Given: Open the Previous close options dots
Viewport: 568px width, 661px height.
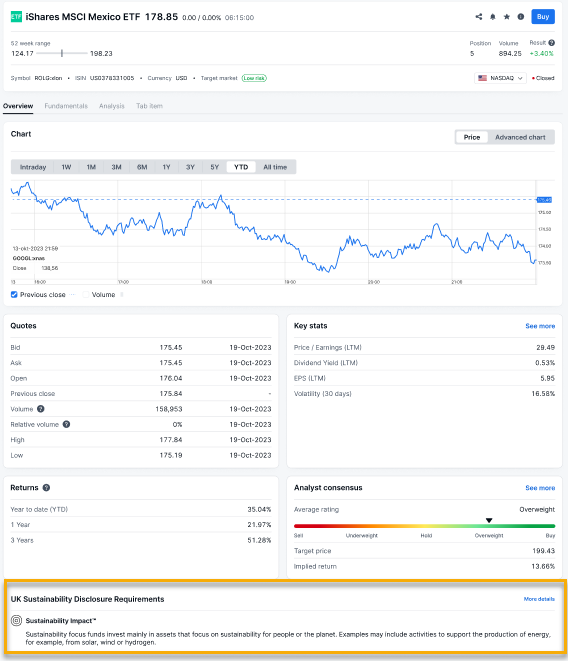Looking at the screenshot, I should pos(73,295).
